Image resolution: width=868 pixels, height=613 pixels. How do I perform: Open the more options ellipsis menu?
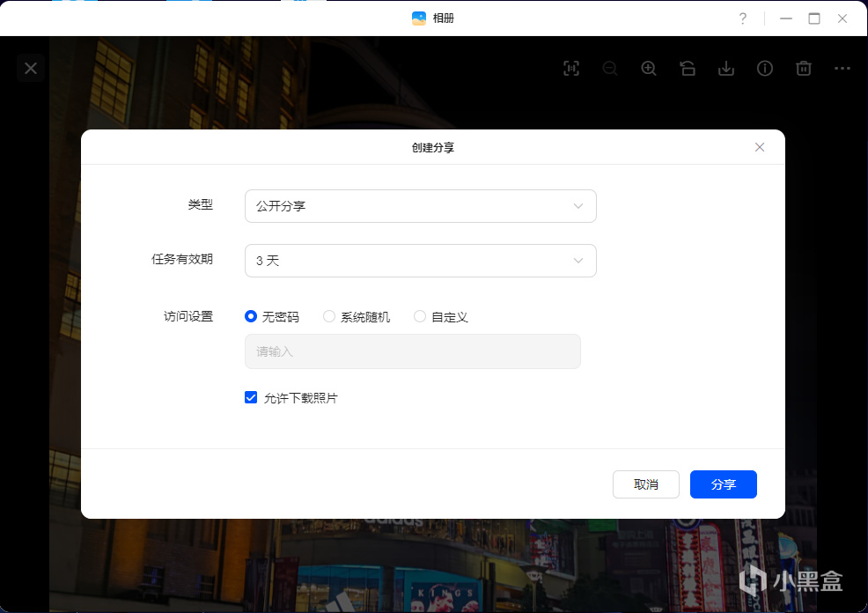click(842, 68)
